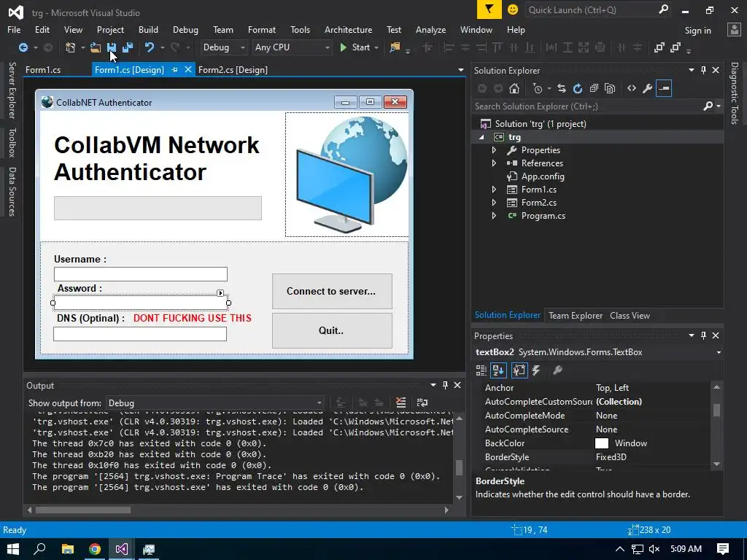747x560 pixels.
Task: Toggle the Properties view button in Properties panel
Action: coord(519,370)
